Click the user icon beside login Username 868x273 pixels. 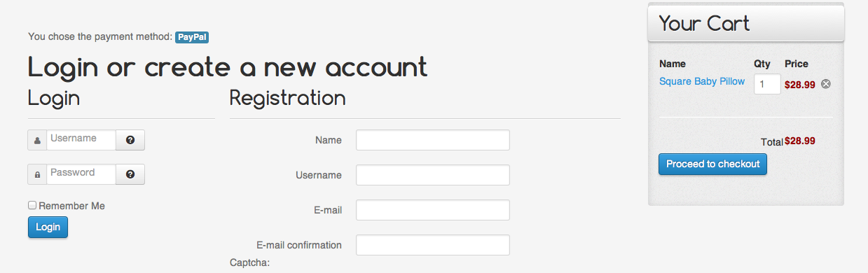(37, 140)
